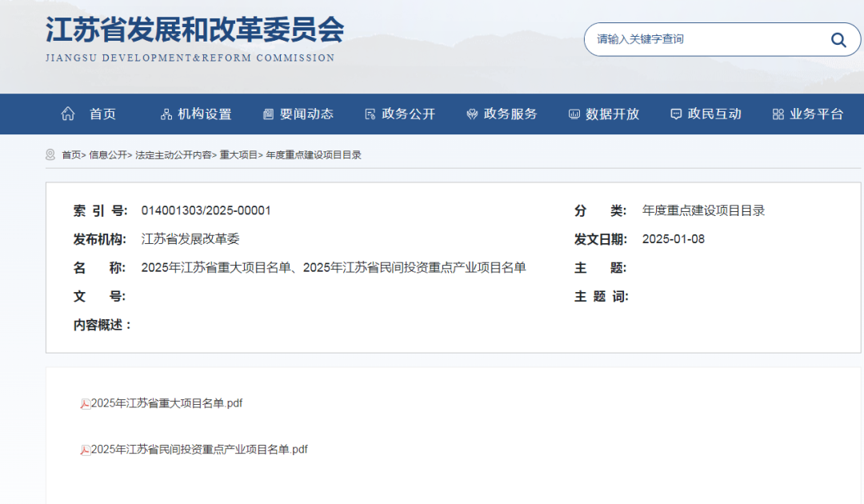Image resolution: width=864 pixels, height=504 pixels.
Task: Click the 要闻动态 news icon
Action: (x=268, y=114)
